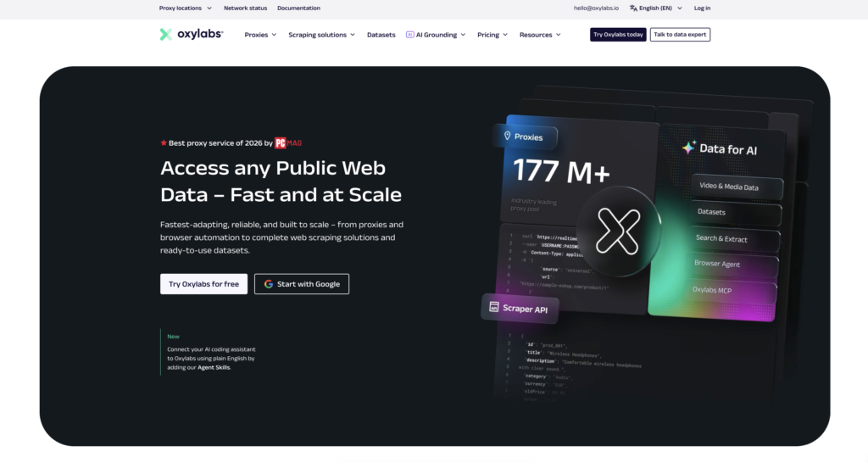Image resolution: width=868 pixels, height=463 pixels.
Task: Click the green New label
Action: point(173,336)
